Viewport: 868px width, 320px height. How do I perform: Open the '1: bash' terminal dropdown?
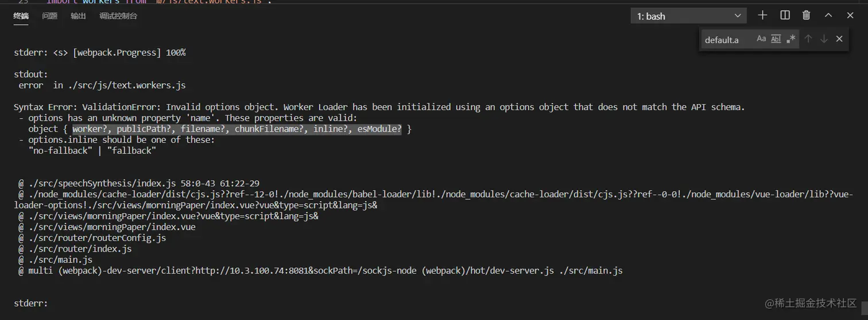(688, 16)
